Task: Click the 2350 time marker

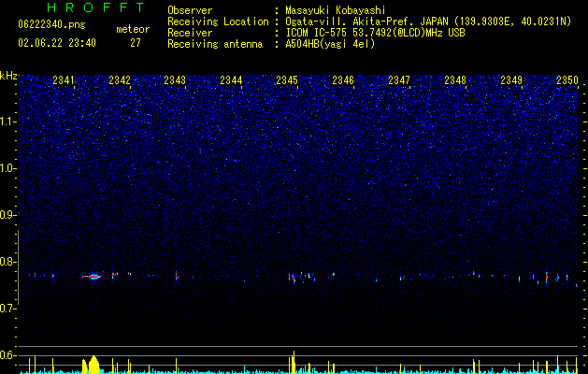Action: (567, 80)
